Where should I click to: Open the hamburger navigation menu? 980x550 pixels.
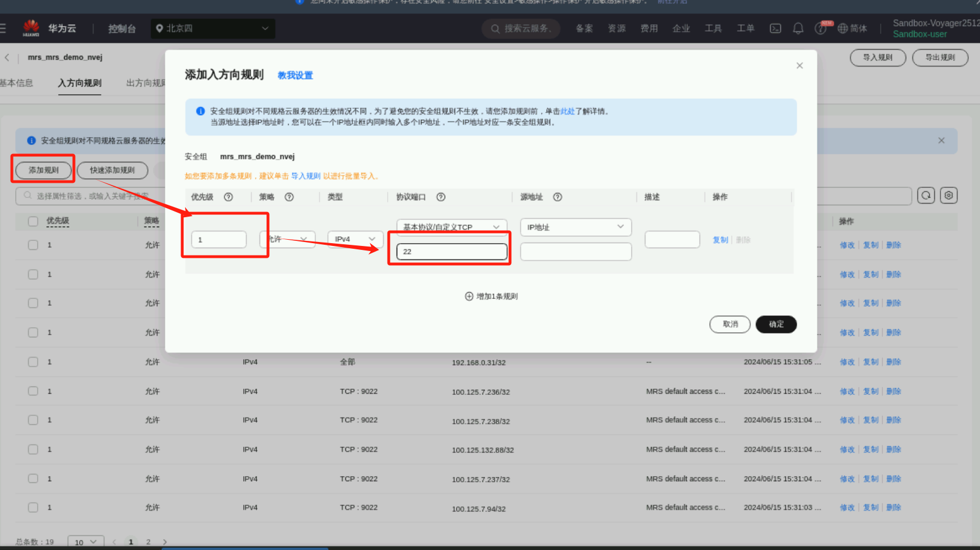(3, 28)
